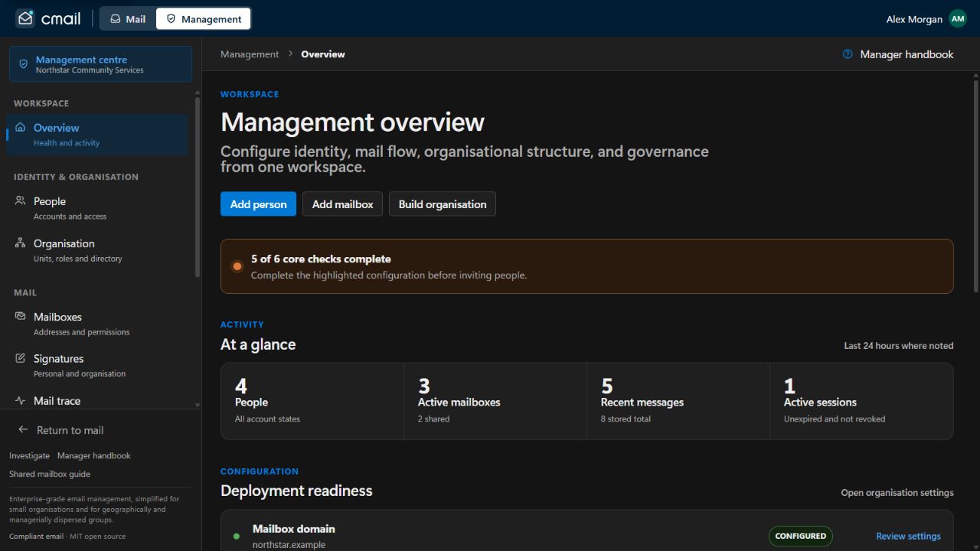
Task: Open People accounts and access
Action: point(97,208)
